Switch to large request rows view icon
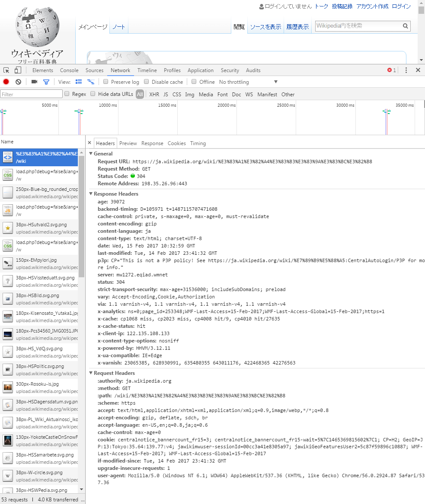 79,82
